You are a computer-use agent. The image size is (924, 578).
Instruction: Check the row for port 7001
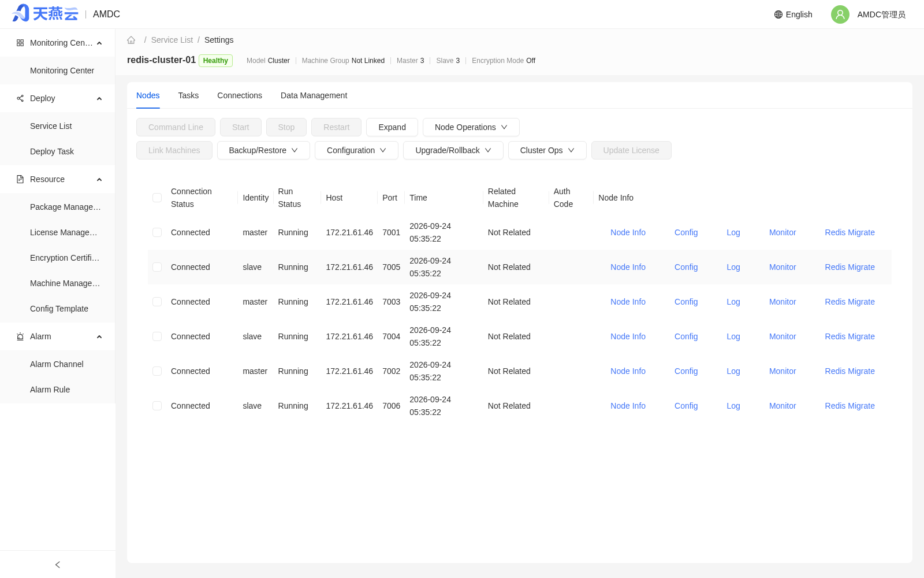pos(157,232)
